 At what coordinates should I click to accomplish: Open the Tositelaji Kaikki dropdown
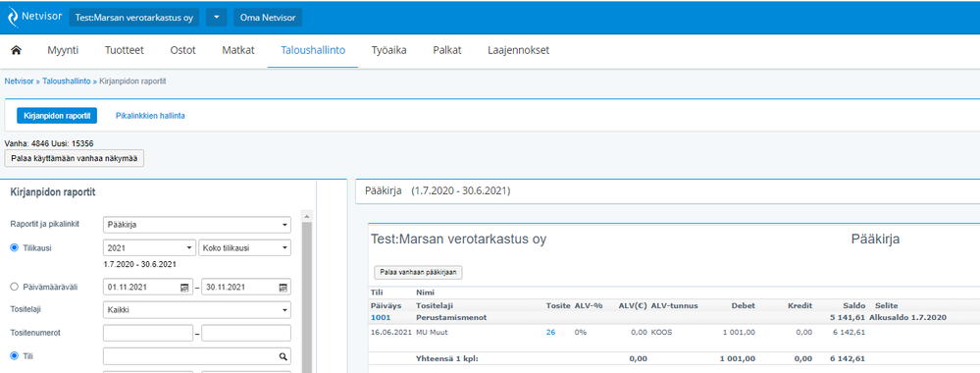pos(197,309)
